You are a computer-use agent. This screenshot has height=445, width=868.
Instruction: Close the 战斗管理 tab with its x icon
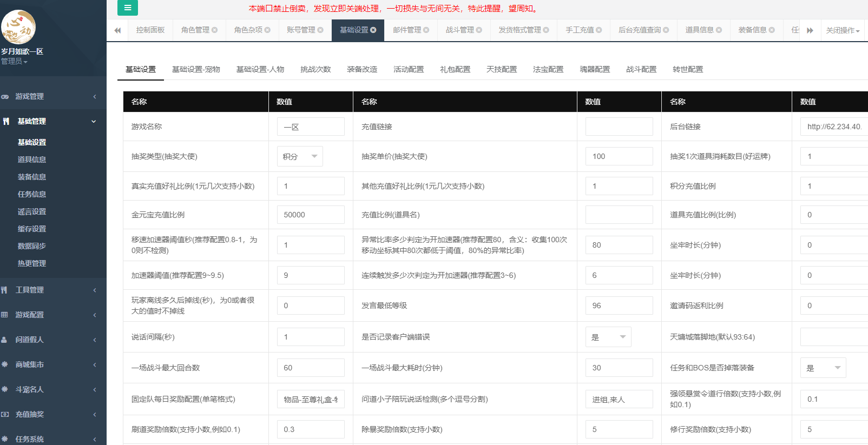click(x=479, y=30)
